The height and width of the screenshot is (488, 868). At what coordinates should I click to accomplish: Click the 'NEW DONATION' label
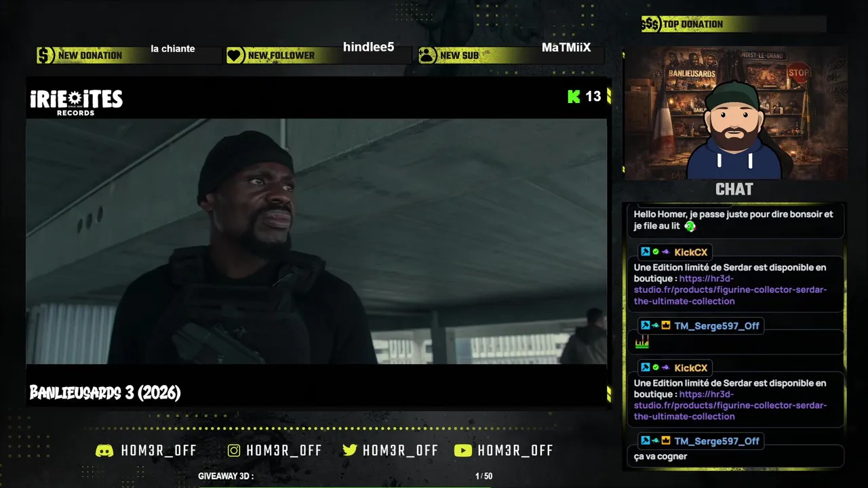point(90,56)
